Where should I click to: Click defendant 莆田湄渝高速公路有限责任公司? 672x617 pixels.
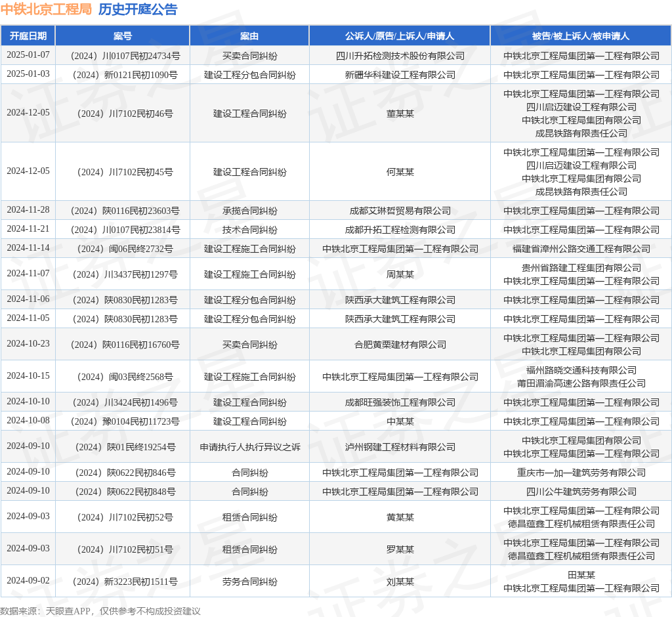[581, 383]
